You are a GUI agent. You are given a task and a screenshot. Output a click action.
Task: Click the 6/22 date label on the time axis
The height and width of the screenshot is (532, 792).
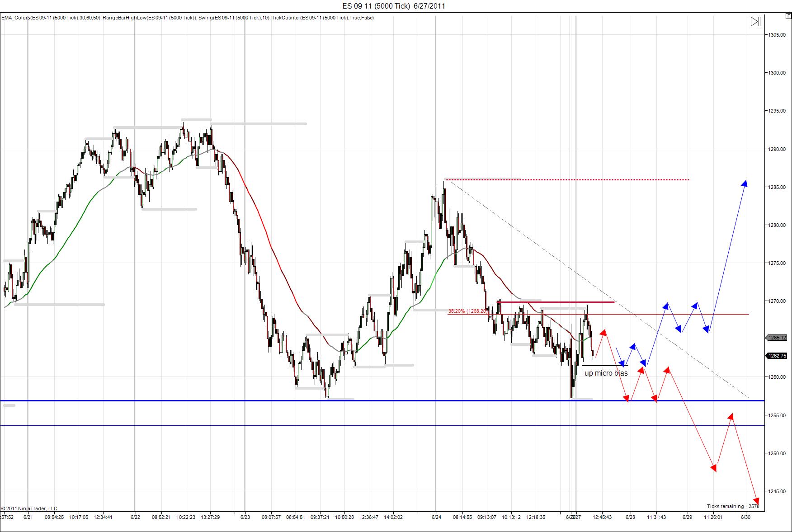135,517
